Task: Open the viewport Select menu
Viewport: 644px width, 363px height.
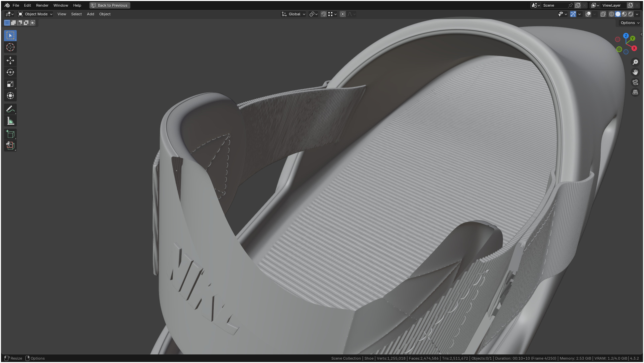Action: coord(76,14)
